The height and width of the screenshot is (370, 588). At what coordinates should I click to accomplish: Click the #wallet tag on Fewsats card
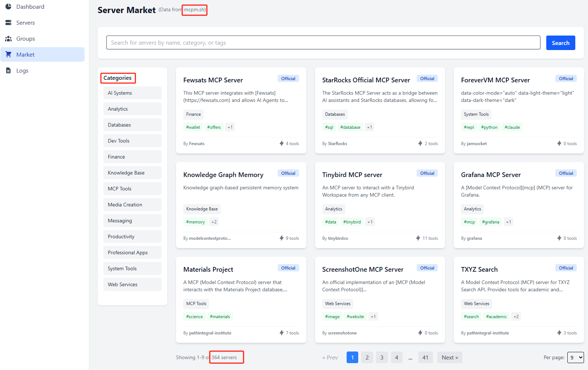point(193,127)
